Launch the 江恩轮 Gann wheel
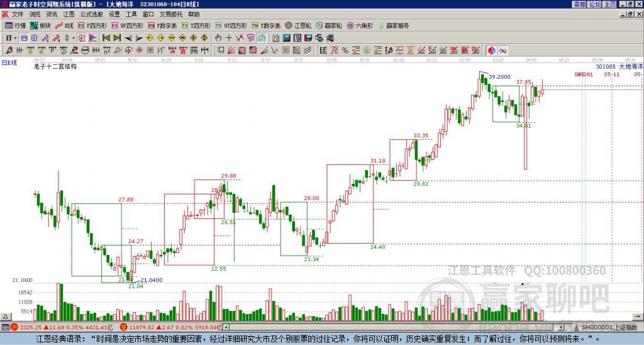Viewport: 644px width, 345px height. (298, 25)
